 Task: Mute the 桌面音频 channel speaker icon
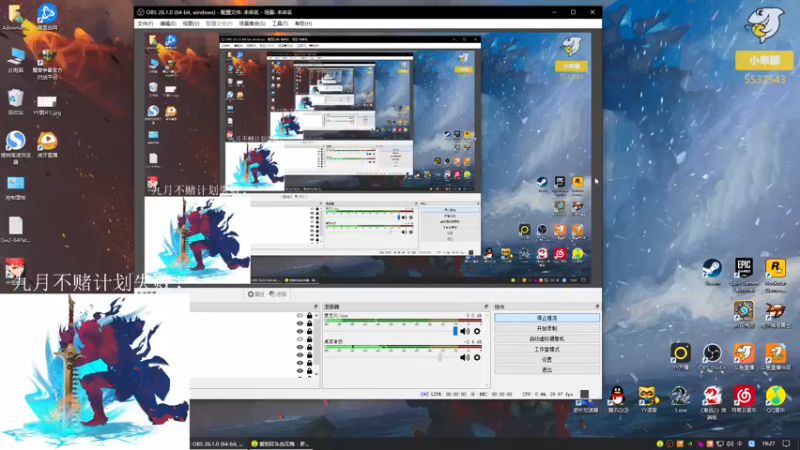point(464,358)
